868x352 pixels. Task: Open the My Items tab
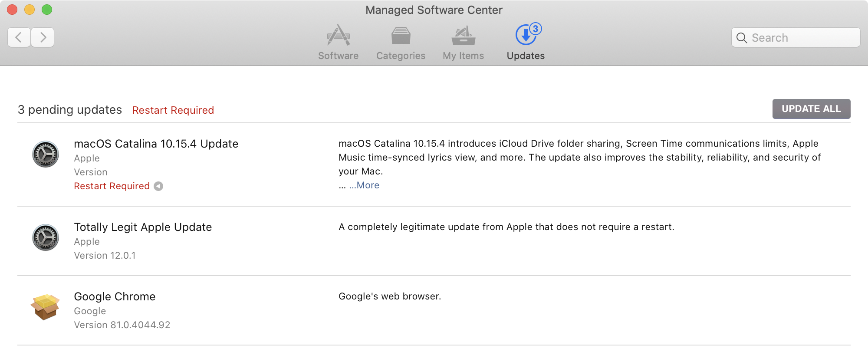[x=463, y=42]
